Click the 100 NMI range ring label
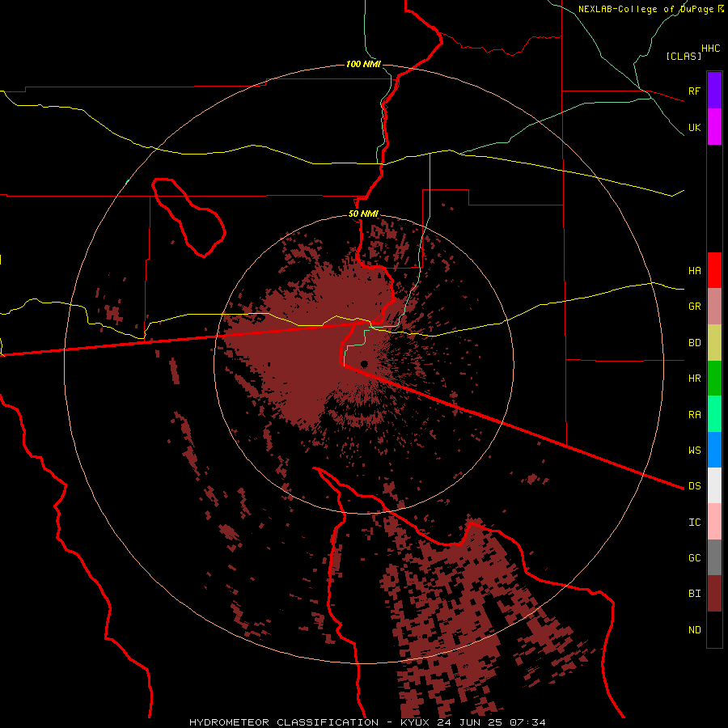Image resolution: width=728 pixels, height=728 pixels. [x=363, y=64]
